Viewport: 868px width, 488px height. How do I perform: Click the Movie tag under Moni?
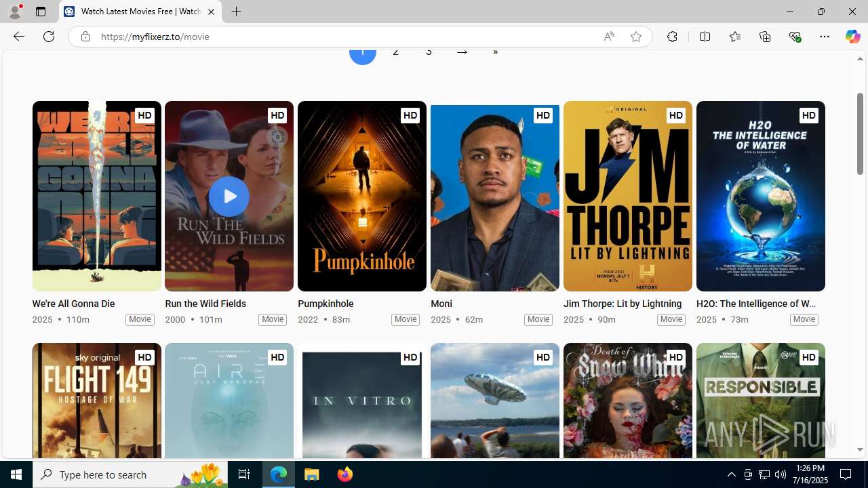coord(538,319)
